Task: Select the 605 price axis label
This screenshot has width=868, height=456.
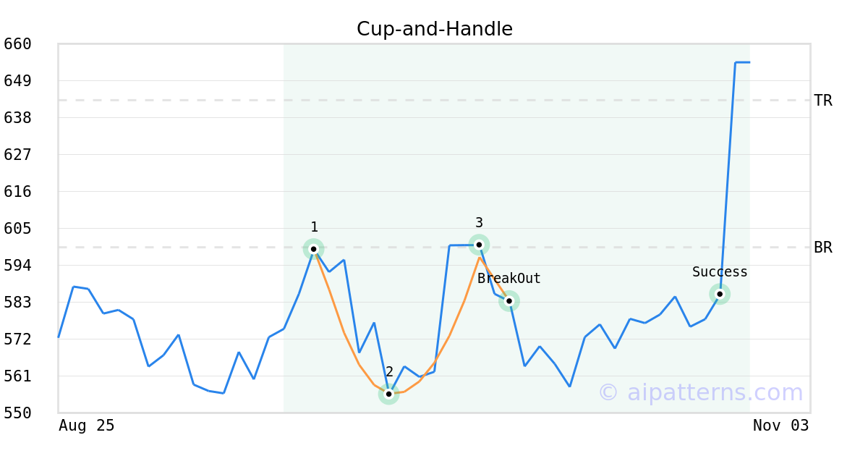Action: (18, 229)
